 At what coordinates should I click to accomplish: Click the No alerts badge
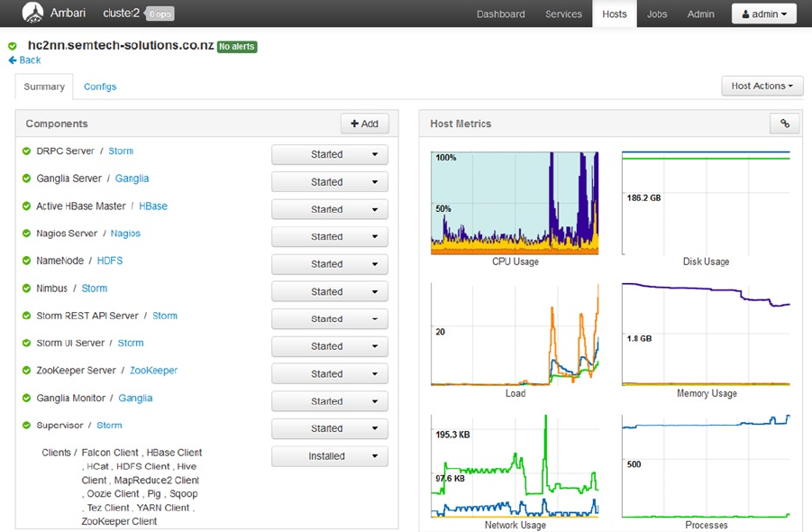click(x=237, y=47)
